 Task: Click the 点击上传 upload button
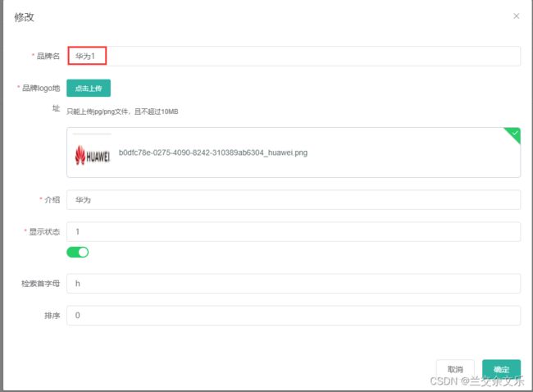89,88
